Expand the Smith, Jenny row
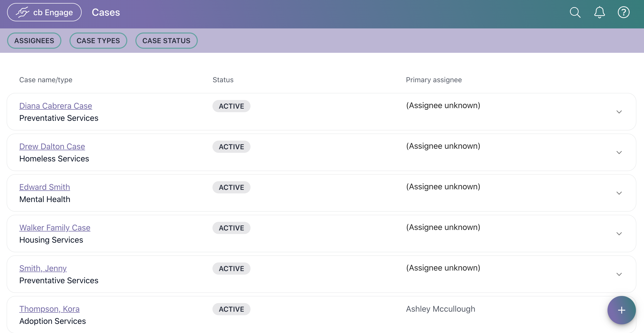 [x=619, y=274]
